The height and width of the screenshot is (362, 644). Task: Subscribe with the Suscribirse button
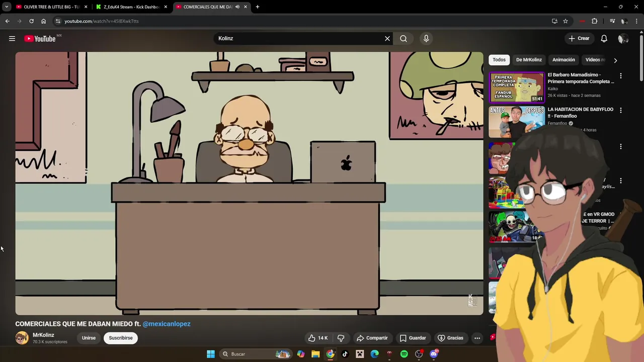pyautogui.click(x=121, y=338)
